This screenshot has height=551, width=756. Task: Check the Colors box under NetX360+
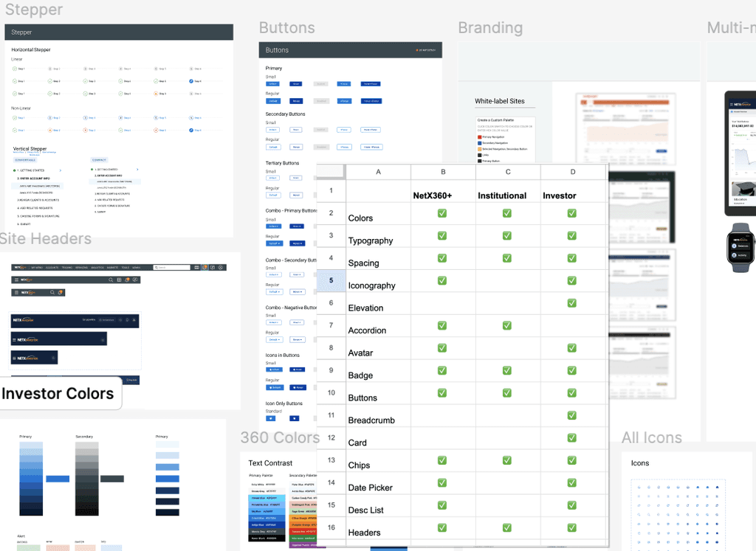(441, 213)
